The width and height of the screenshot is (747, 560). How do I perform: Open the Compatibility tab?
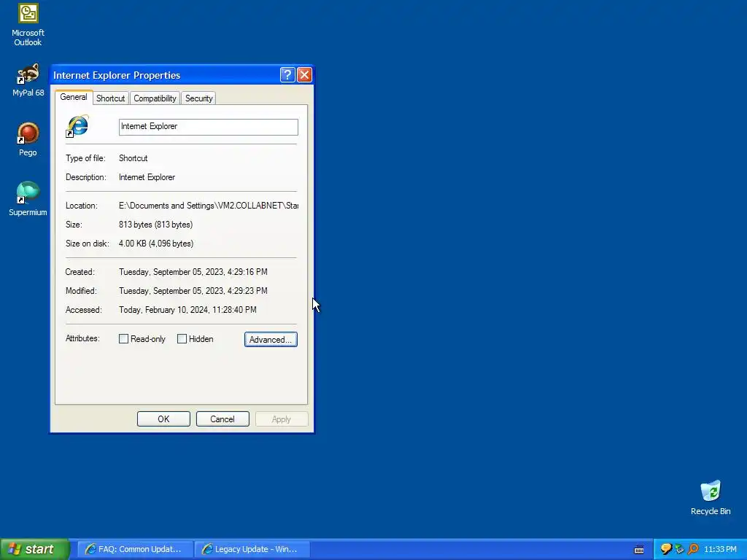155,98
